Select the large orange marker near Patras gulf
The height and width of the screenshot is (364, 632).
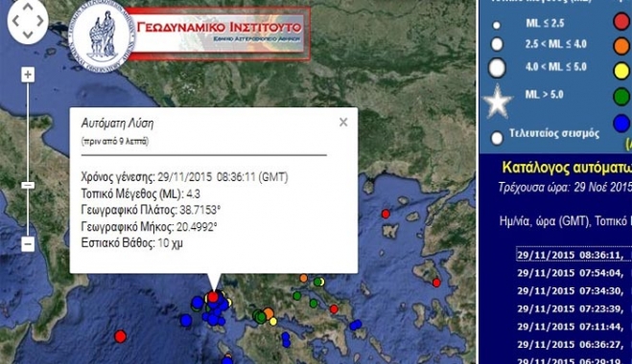tap(268, 313)
